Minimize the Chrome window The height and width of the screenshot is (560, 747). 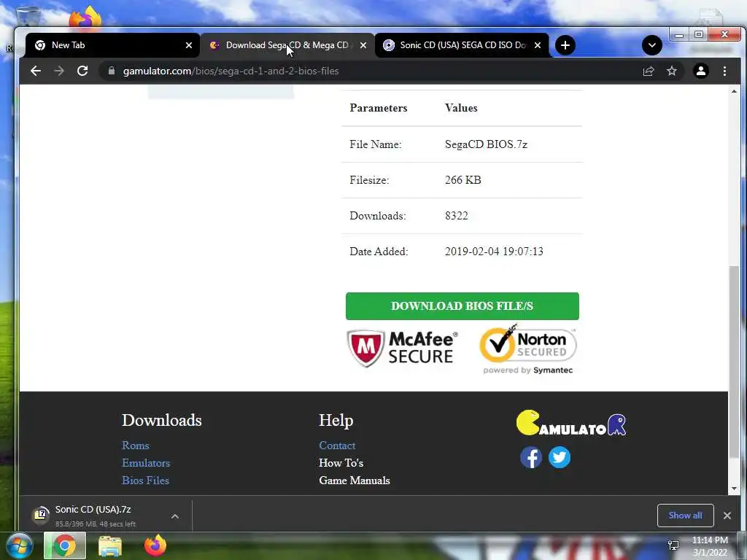[679, 35]
